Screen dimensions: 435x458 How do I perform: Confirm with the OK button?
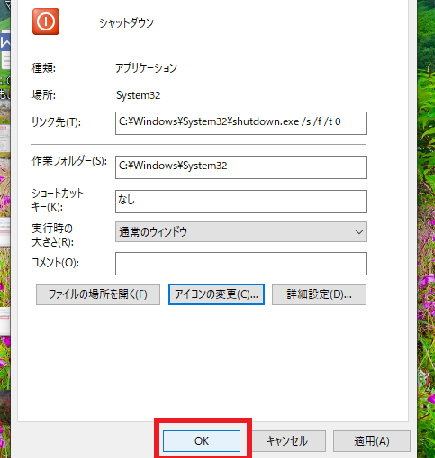(x=201, y=441)
